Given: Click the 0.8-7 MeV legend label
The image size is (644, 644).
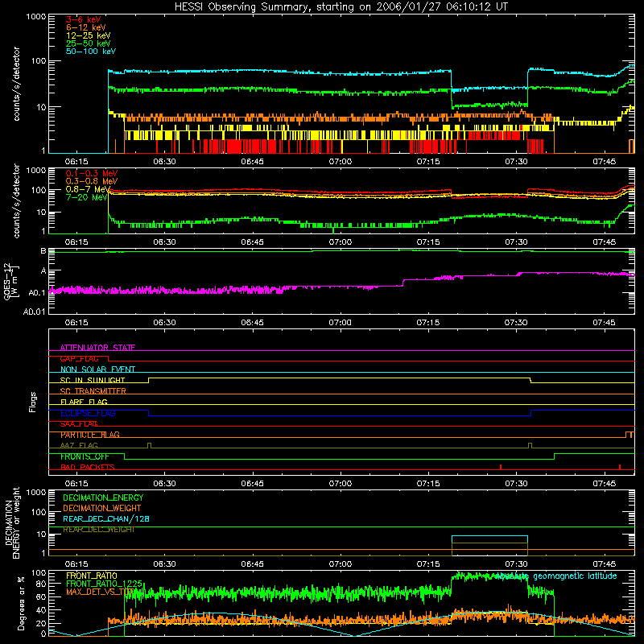Looking at the screenshot, I should click(88, 189).
